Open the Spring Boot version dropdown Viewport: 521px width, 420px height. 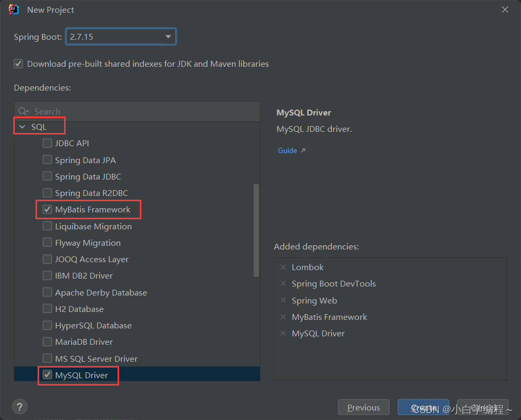(x=121, y=37)
